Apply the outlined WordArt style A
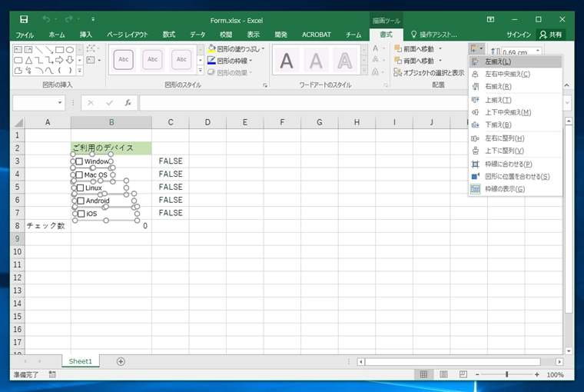Viewport: 584px width, 392px height. (x=345, y=61)
